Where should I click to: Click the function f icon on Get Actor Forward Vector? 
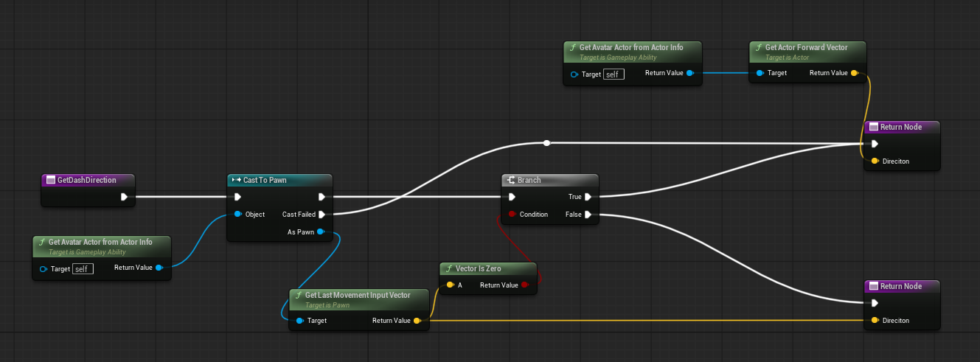click(757, 47)
